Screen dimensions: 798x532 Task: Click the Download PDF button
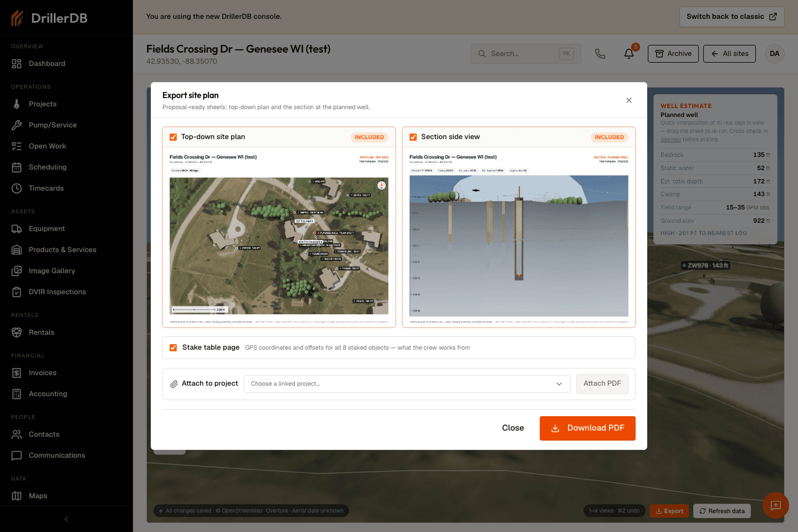(587, 428)
